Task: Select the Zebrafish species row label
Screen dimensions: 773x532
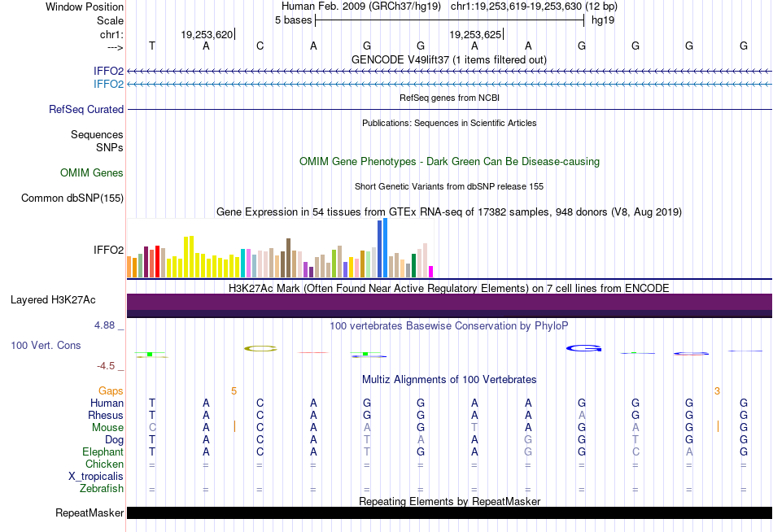Action: tap(102, 488)
